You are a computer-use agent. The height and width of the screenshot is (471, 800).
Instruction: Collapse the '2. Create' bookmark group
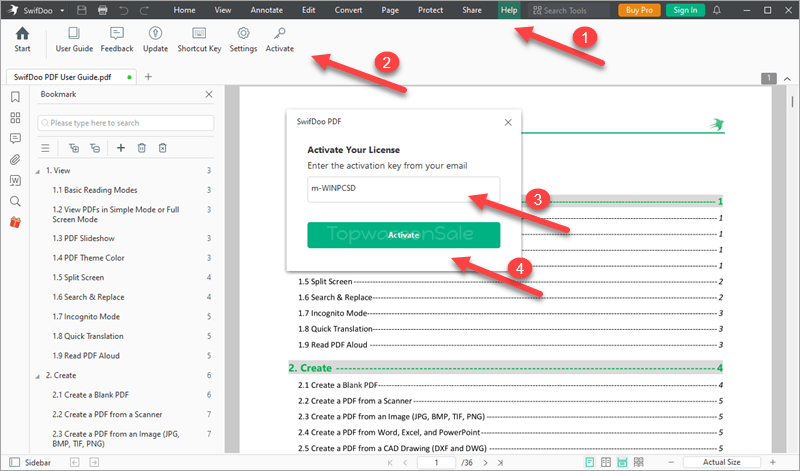(x=37, y=376)
